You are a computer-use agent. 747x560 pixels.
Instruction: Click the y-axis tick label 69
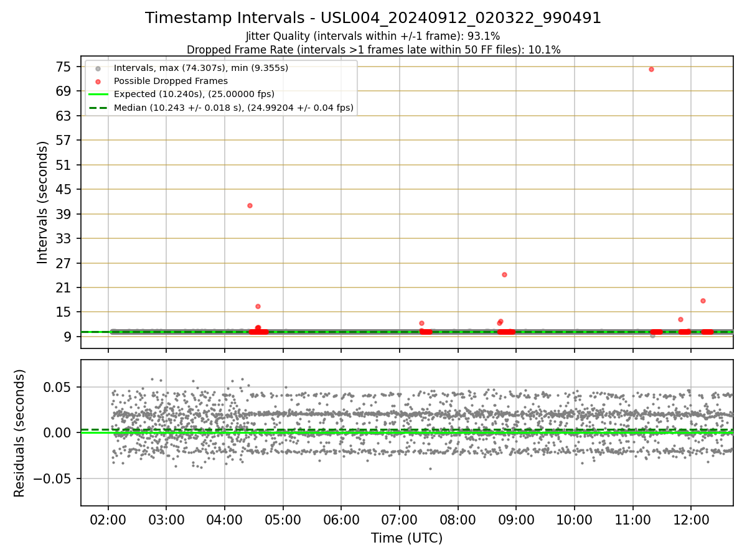64,91
